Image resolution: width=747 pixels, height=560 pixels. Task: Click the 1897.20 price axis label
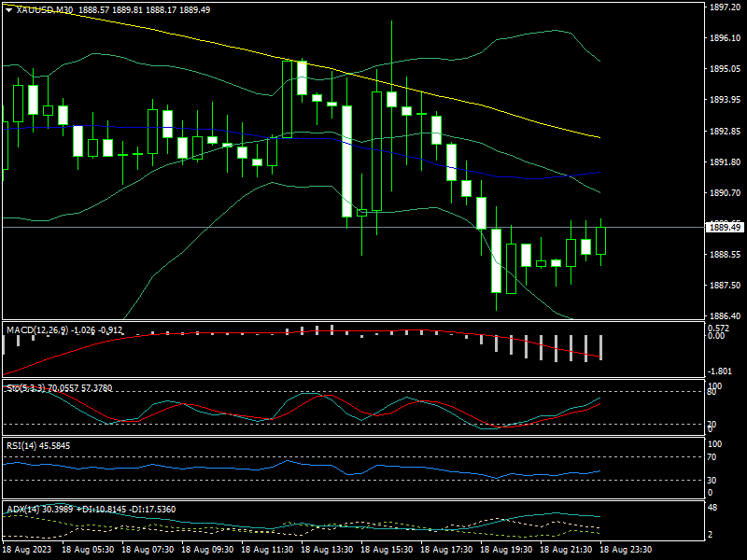(x=725, y=7)
